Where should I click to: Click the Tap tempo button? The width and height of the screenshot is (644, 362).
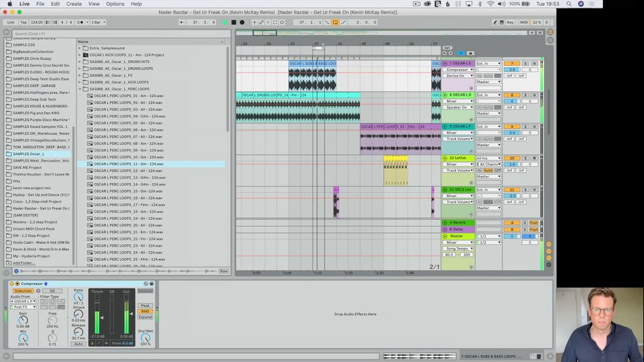coord(23,22)
